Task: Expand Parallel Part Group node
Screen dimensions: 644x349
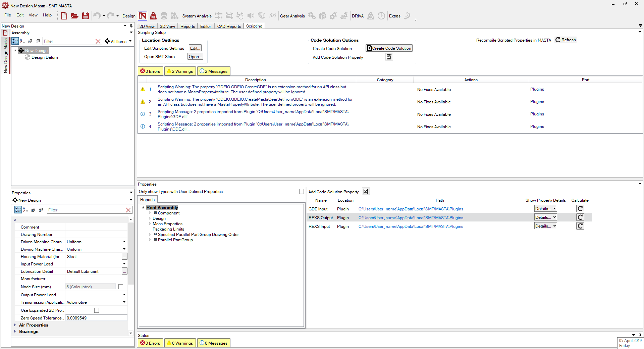Action: click(150, 240)
